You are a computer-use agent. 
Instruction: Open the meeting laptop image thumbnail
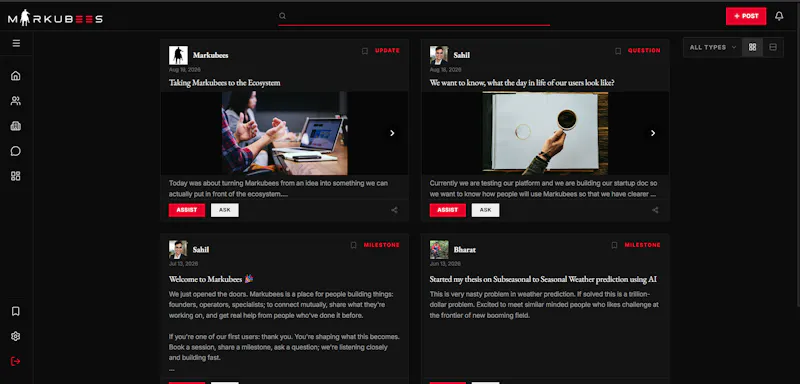click(x=285, y=133)
